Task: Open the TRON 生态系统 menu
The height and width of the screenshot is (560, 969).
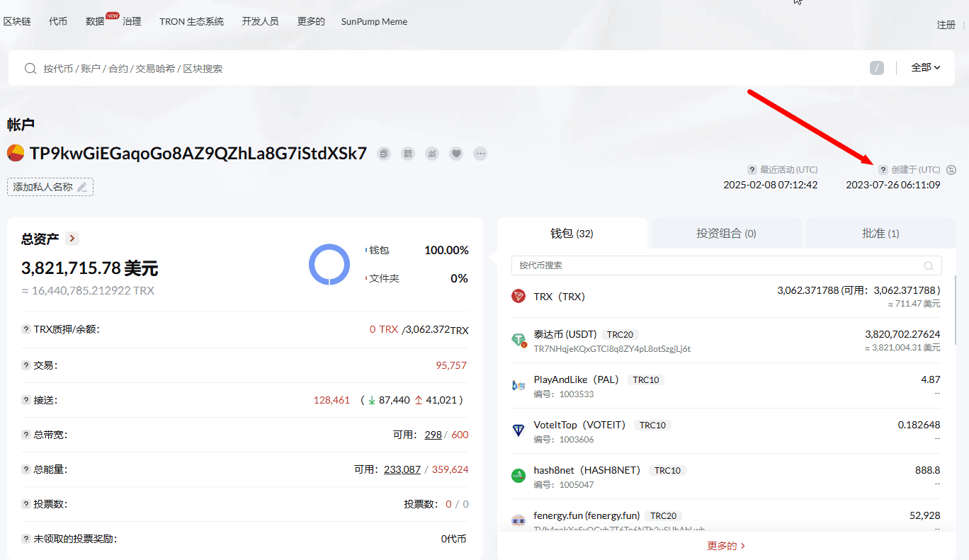Action: pos(191,21)
